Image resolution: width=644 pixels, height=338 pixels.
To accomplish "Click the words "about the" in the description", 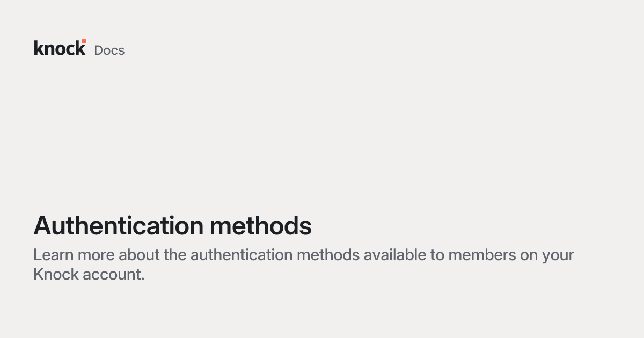I will pos(152,255).
